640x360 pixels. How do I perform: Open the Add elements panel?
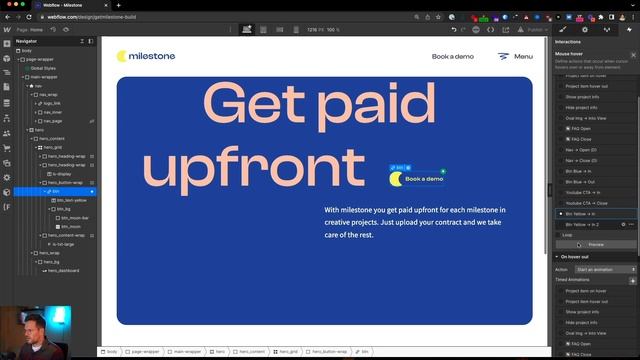[x=7, y=44]
